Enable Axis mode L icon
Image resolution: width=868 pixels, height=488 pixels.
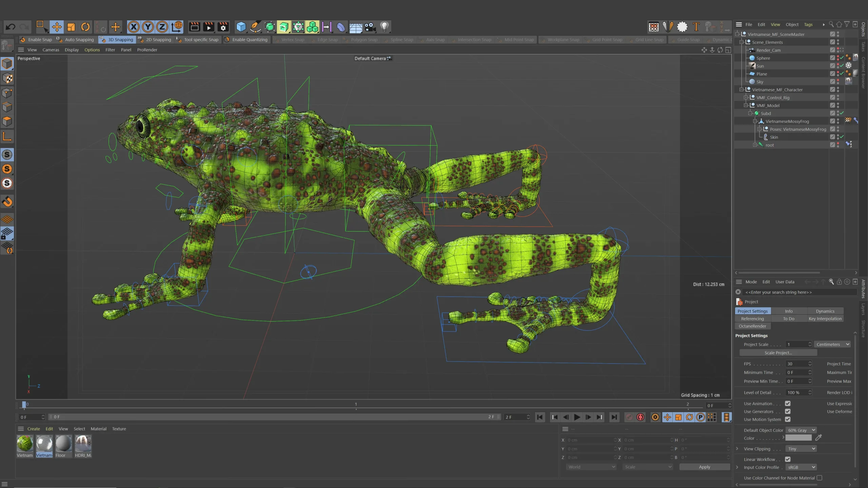click(7, 136)
